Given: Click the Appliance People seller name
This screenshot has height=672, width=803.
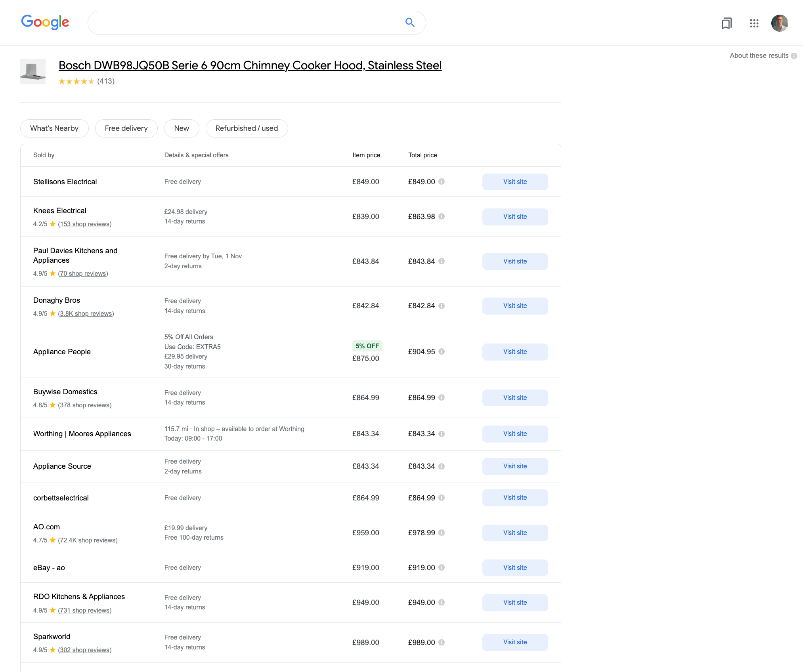Looking at the screenshot, I should point(62,352).
